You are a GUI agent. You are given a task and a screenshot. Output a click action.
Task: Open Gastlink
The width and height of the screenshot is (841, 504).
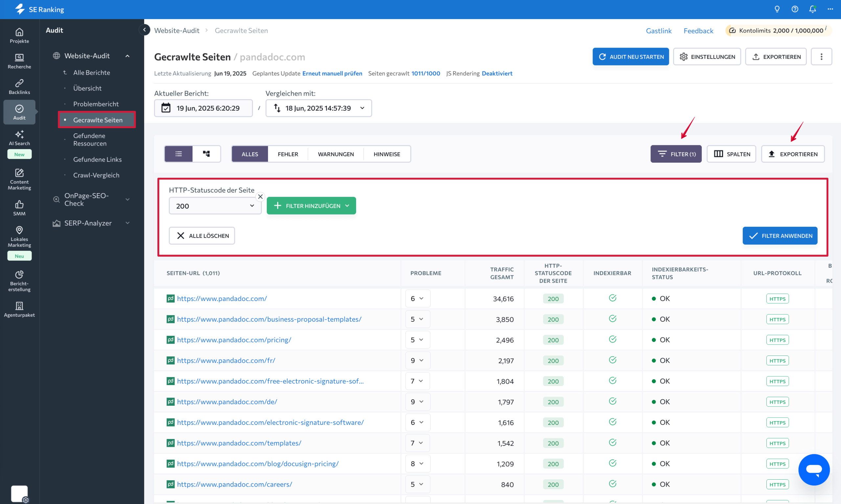click(659, 31)
